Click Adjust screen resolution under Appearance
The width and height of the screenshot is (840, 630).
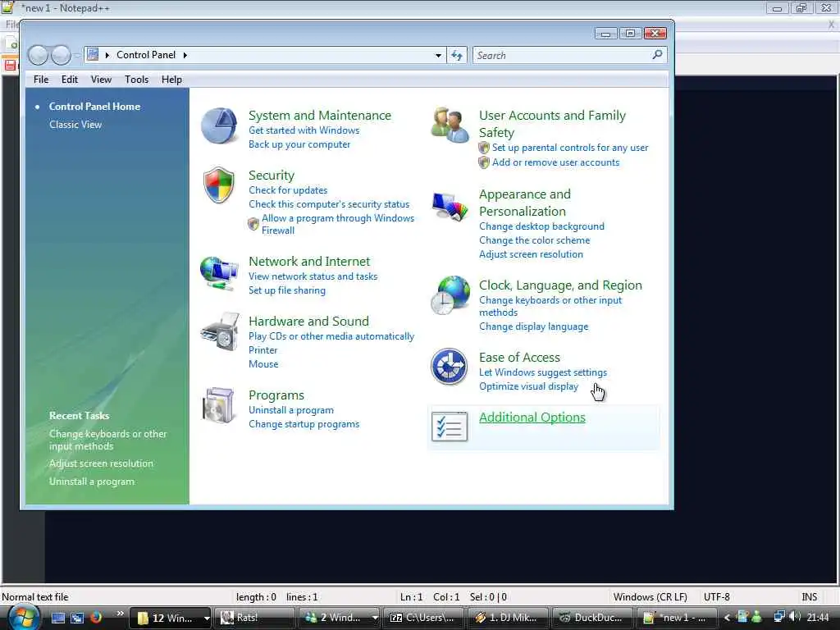point(531,254)
